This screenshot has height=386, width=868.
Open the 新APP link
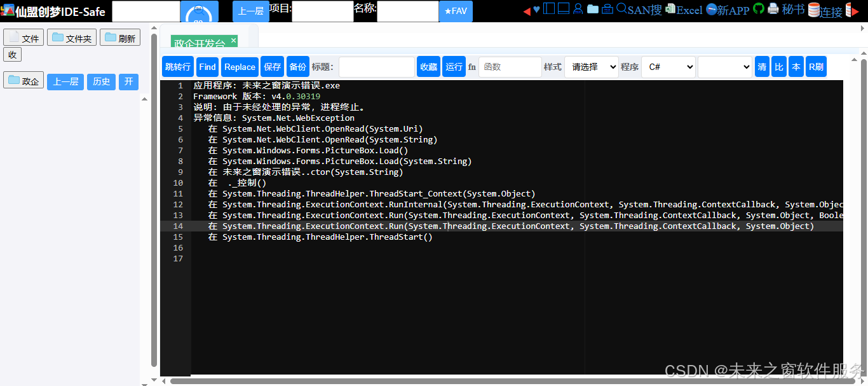point(728,10)
